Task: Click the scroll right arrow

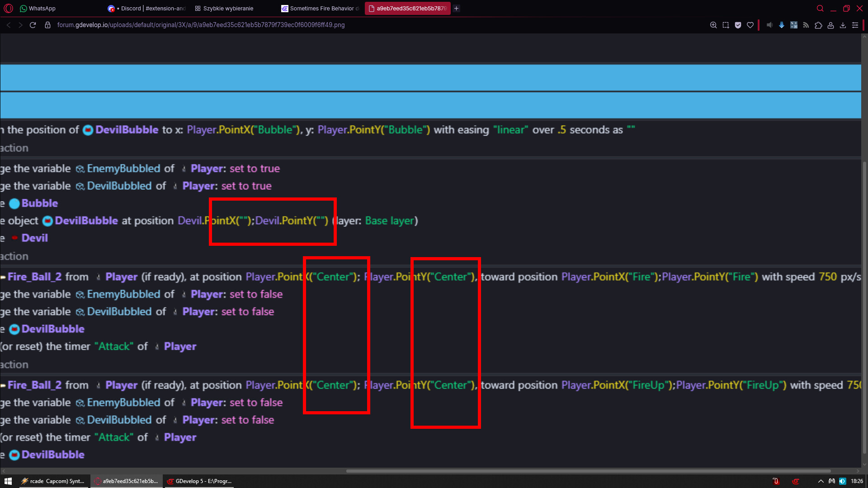Action: pyautogui.click(x=858, y=471)
